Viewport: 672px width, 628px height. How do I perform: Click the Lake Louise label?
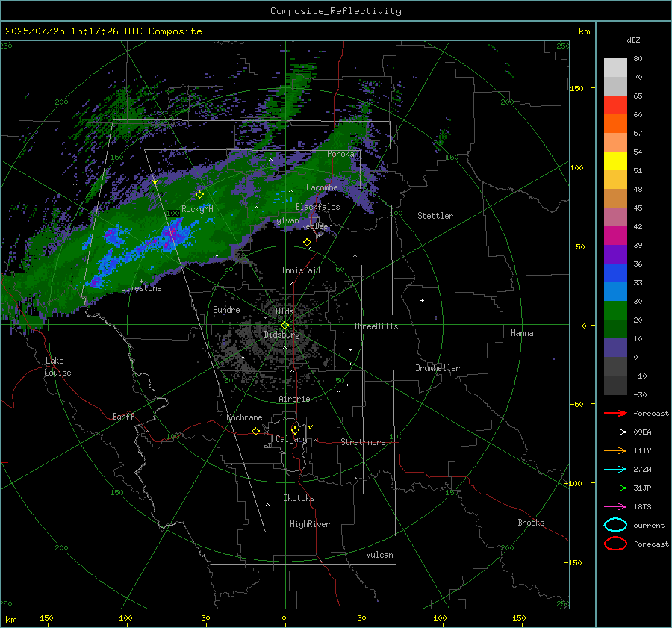57,367
